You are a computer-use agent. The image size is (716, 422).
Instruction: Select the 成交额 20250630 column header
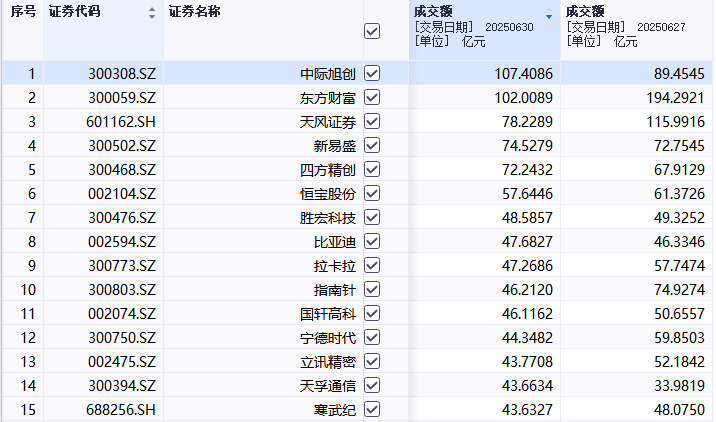tap(484, 30)
